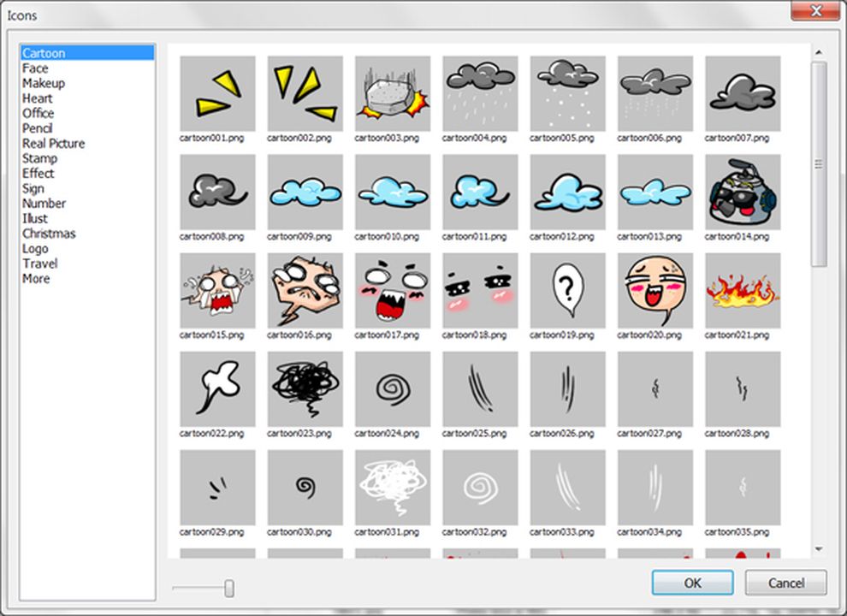Select the Heart category
The image size is (847, 616).
(38, 98)
